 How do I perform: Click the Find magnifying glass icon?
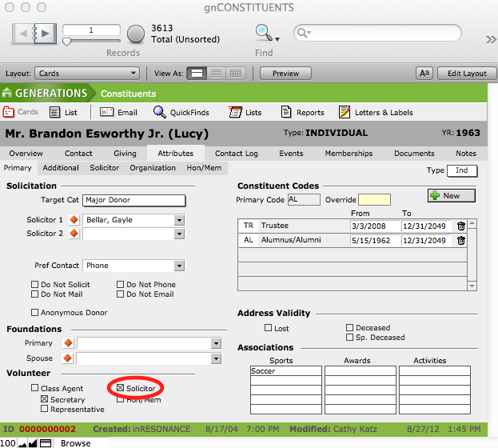pos(263,33)
